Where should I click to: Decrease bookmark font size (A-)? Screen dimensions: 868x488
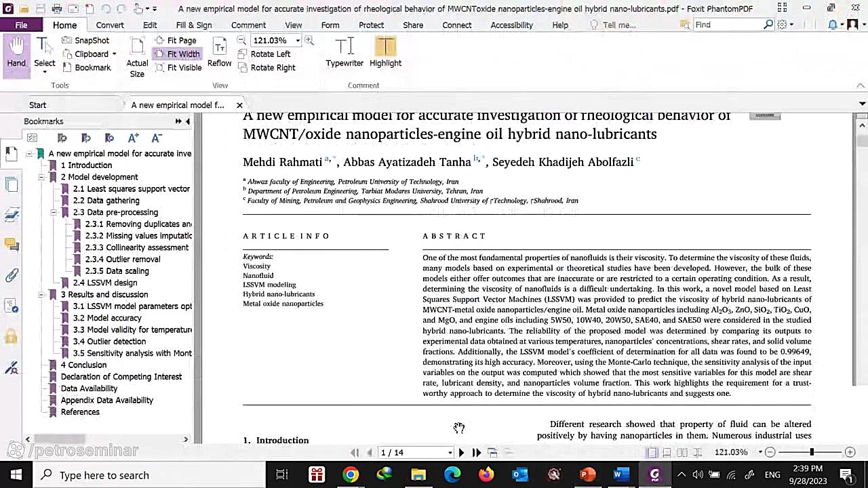click(x=157, y=138)
